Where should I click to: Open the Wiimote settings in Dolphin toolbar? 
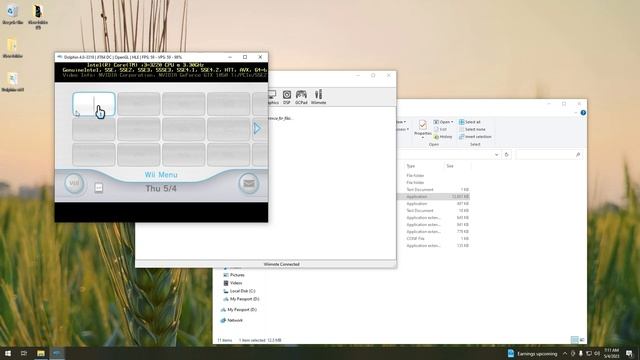click(x=318, y=97)
